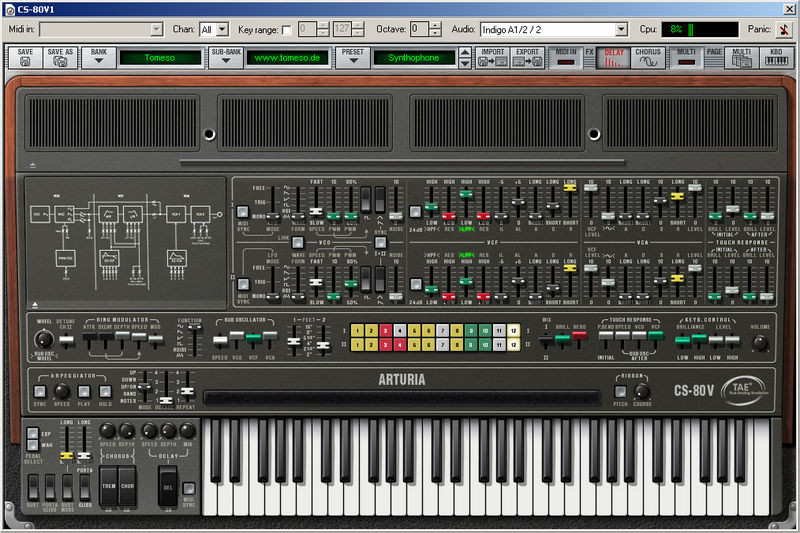Toggle the arpeggiator SYNC button
This screenshot has width=800, height=533.
40,392
